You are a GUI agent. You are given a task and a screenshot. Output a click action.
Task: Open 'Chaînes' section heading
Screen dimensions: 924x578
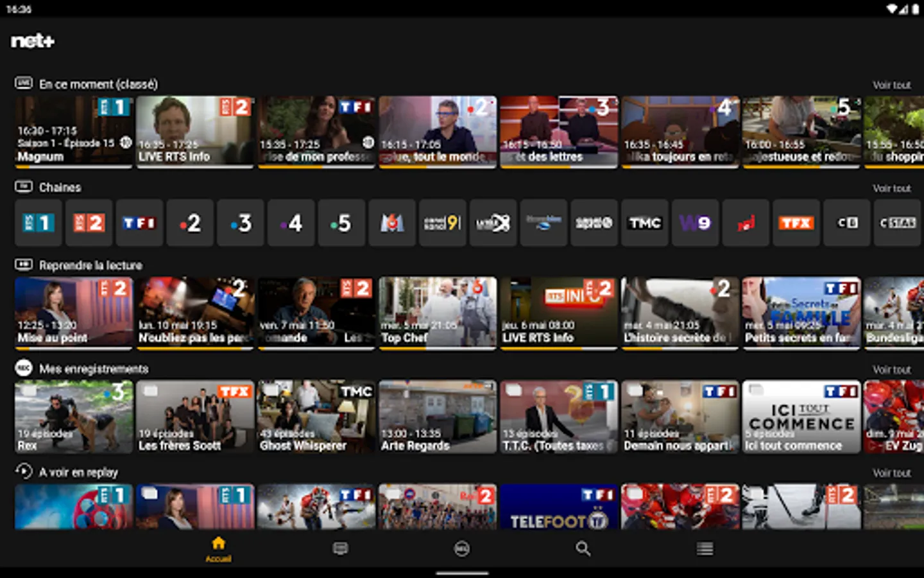(x=60, y=188)
